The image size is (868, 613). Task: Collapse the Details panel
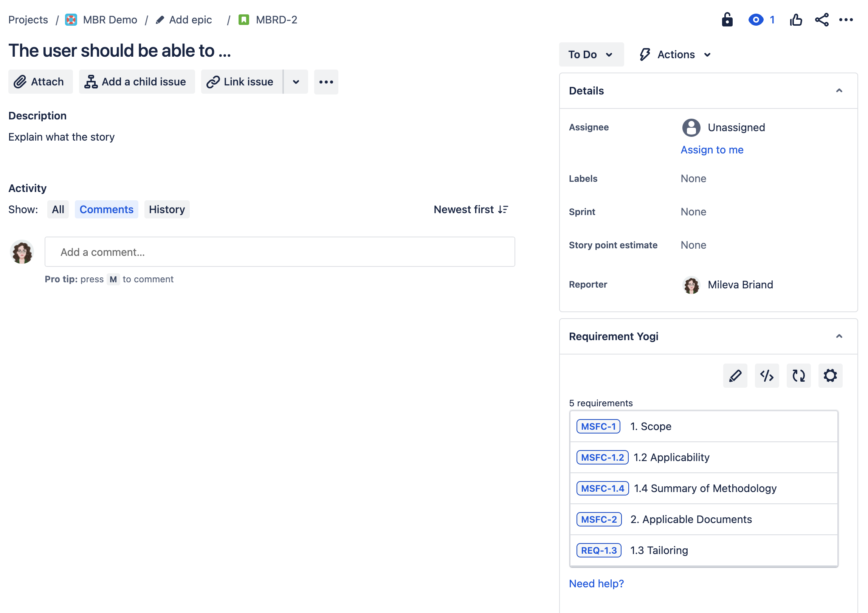click(840, 90)
